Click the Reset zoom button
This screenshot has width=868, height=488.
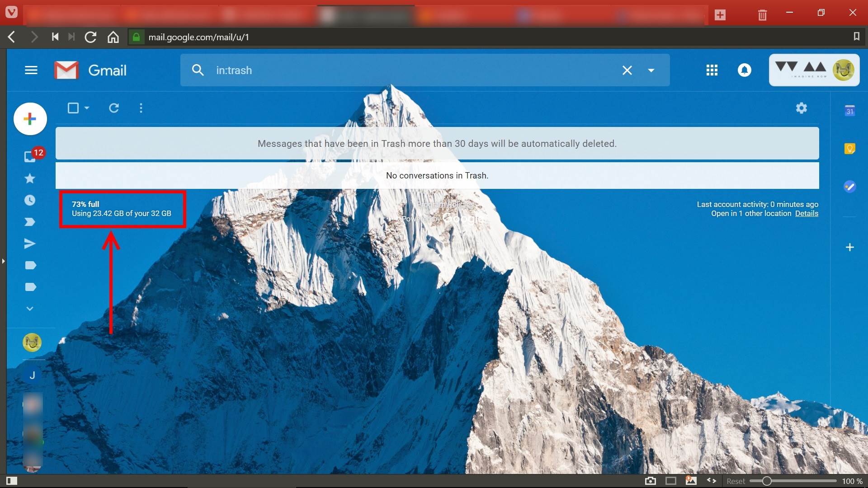pyautogui.click(x=736, y=481)
